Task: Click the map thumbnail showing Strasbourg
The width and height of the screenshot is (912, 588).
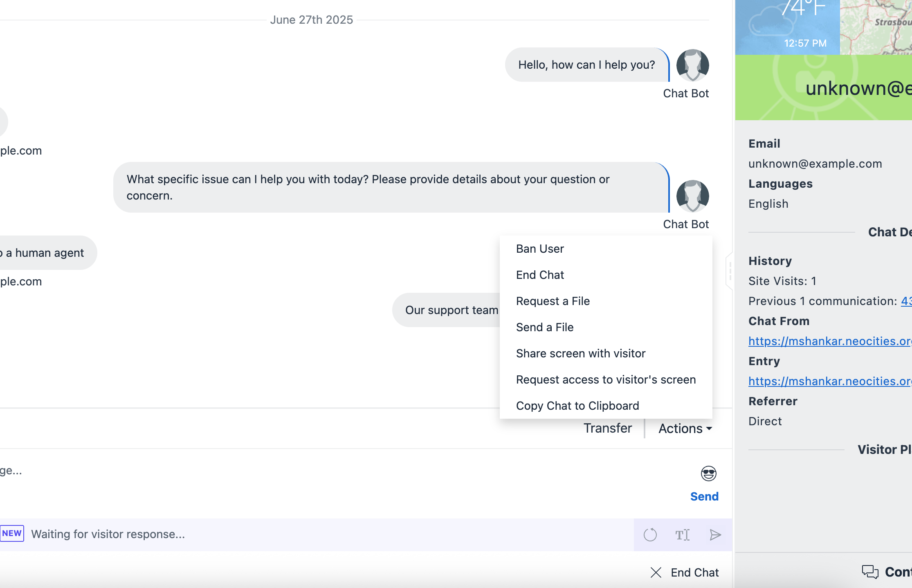Action: coord(876,27)
